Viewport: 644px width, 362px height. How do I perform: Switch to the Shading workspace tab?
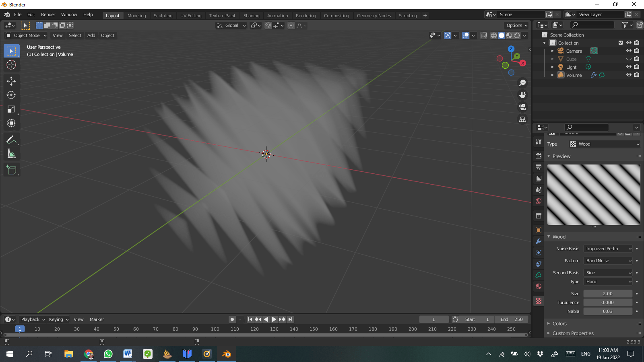[x=251, y=15]
